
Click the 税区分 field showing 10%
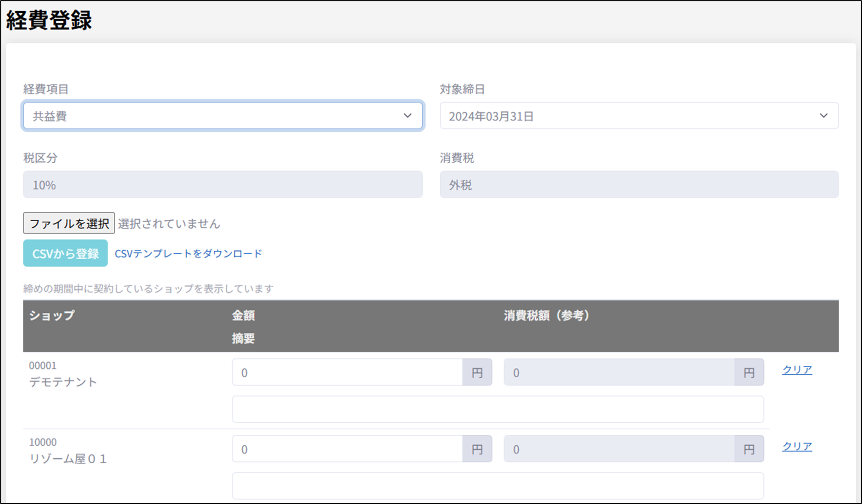(223, 185)
